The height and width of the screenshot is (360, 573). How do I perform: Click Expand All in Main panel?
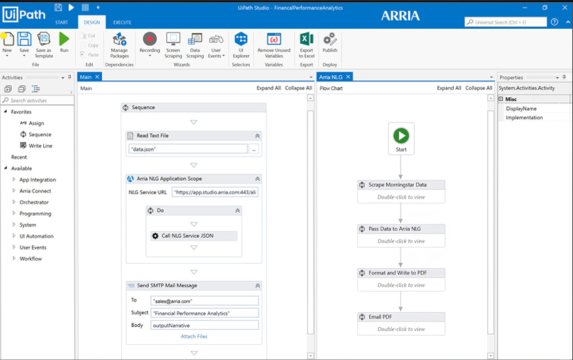(x=269, y=88)
